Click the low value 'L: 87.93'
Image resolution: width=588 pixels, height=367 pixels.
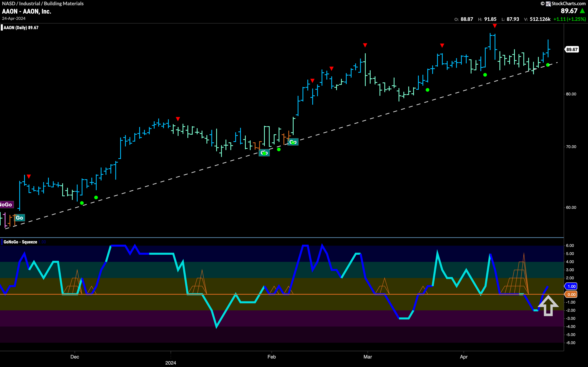(510, 19)
